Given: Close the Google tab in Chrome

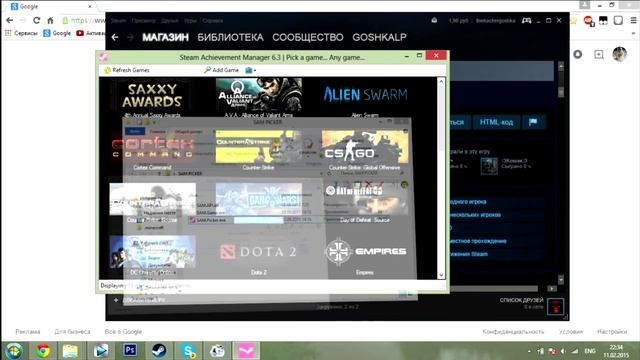Looking at the screenshot, I should (90, 7).
